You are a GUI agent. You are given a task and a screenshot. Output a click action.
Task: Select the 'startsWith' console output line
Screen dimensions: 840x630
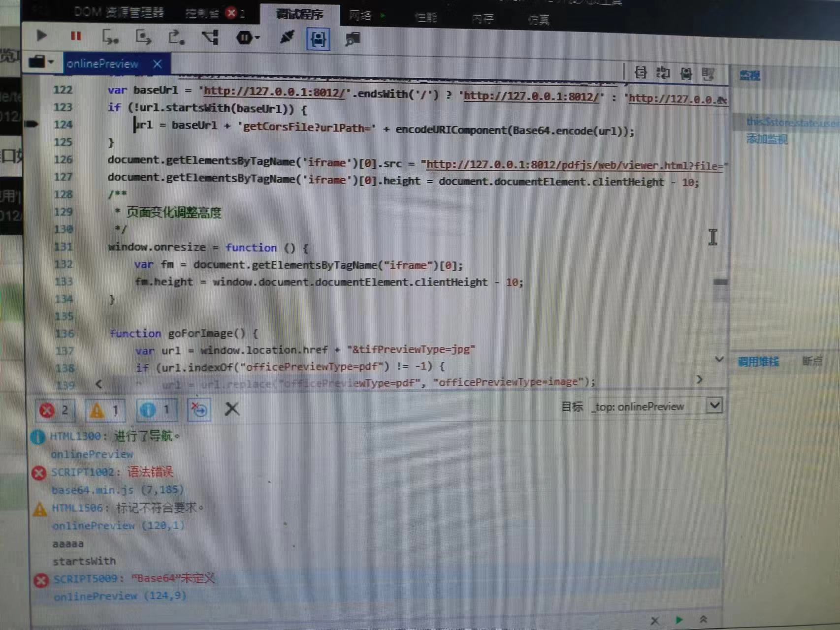pos(84,561)
